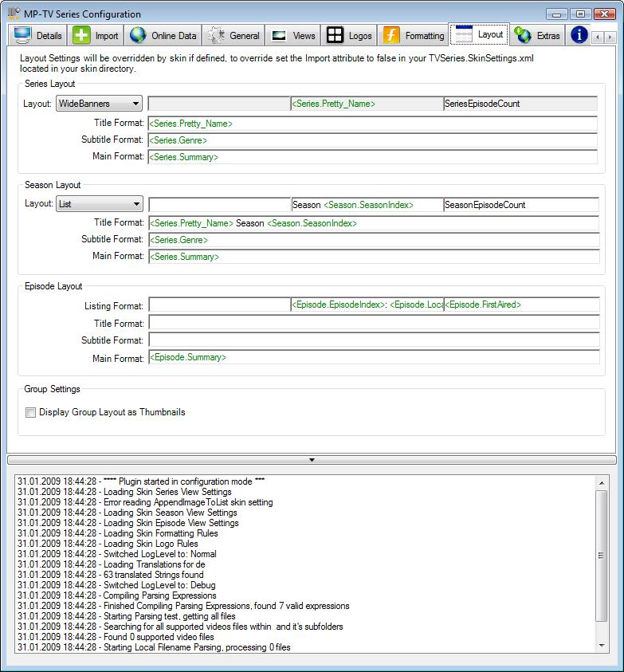The width and height of the screenshot is (624, 672).
Task: Open the Series Layout WideBanners dropdown
Action: (99, 104)
